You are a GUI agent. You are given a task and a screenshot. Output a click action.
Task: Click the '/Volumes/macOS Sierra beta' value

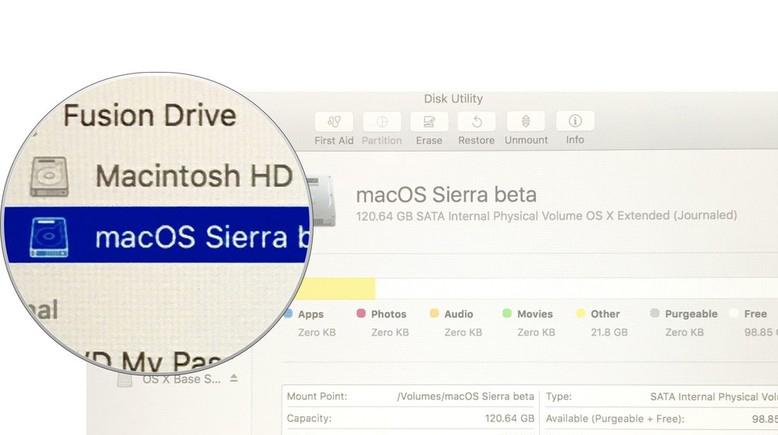pyautogui.click(x=465, y=396)
